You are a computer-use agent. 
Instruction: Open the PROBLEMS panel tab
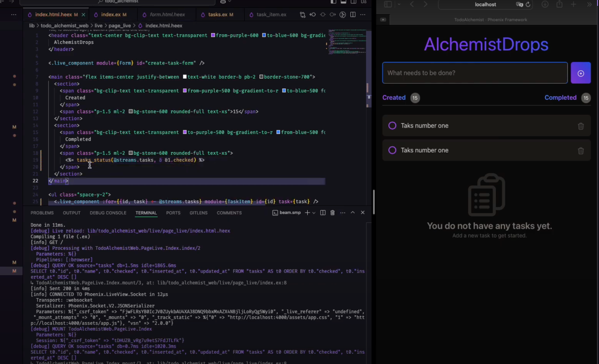42,213
